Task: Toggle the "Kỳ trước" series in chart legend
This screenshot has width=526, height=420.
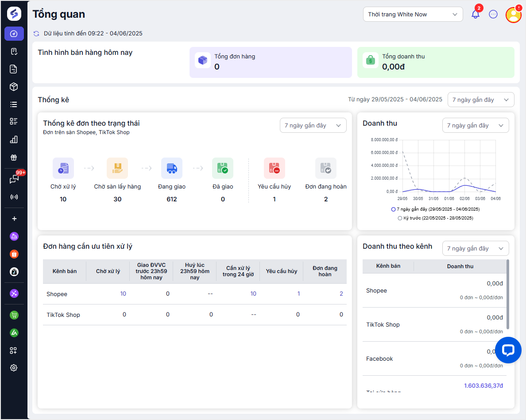Action: tap(436, 218)
